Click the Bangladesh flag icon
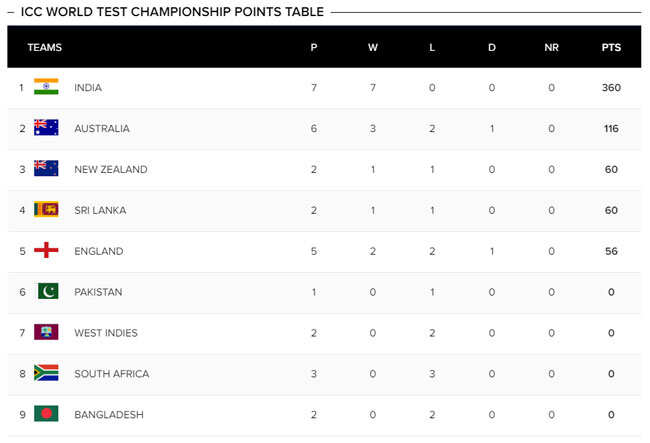This screenshot has width=650, height=443. click(46, 414)
